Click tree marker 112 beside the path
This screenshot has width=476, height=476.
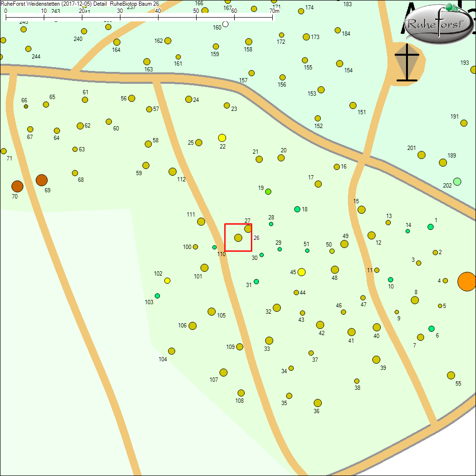click(x=172, y=171)
